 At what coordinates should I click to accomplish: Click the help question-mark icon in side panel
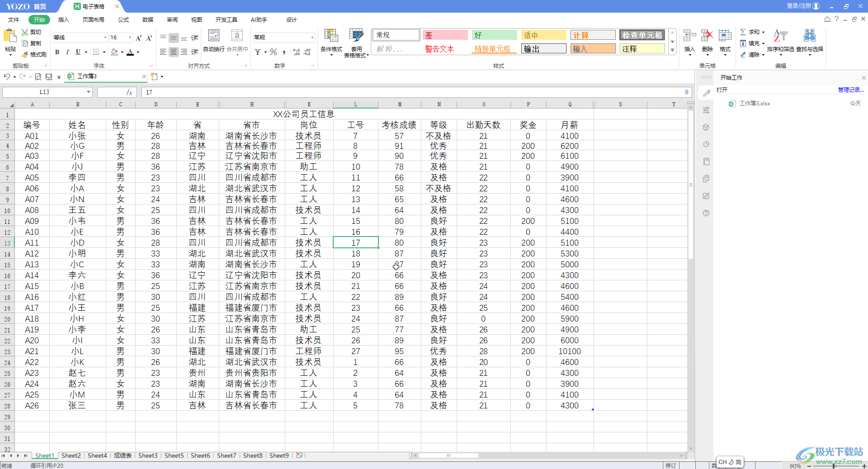click(x=706, y=213)
